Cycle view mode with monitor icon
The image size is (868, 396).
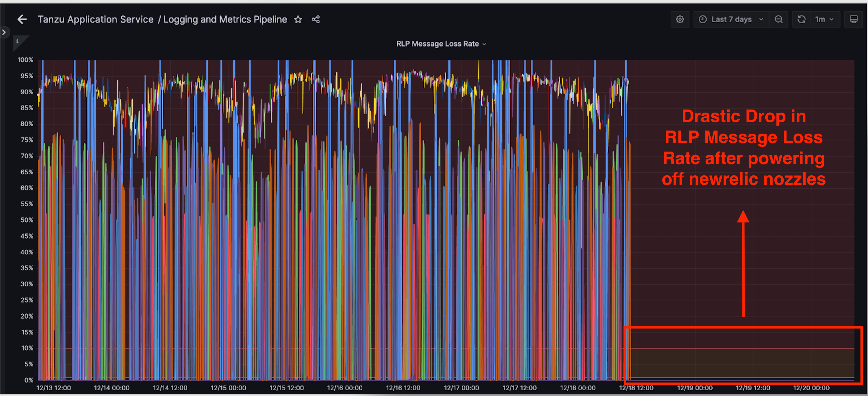coord(853,19)
